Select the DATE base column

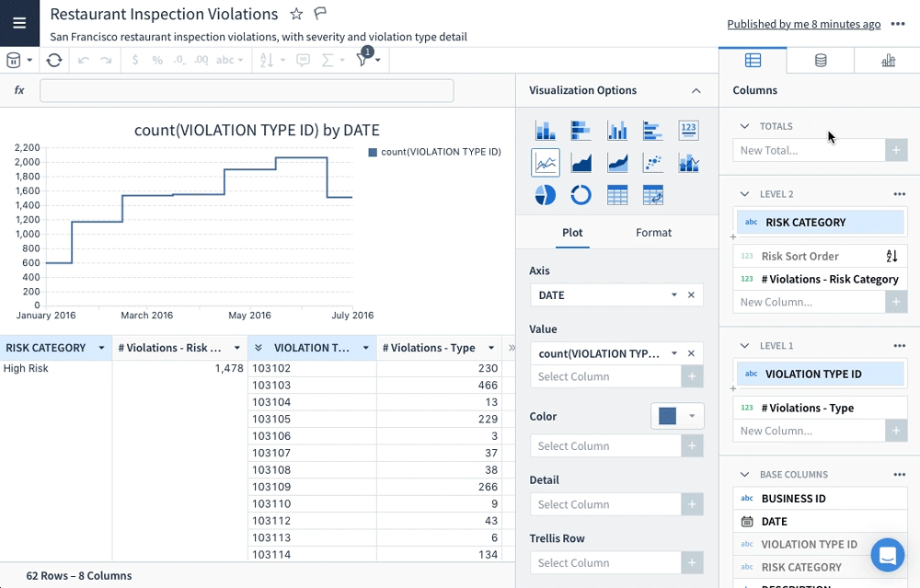pyautogui.click(x=821, y=521)
